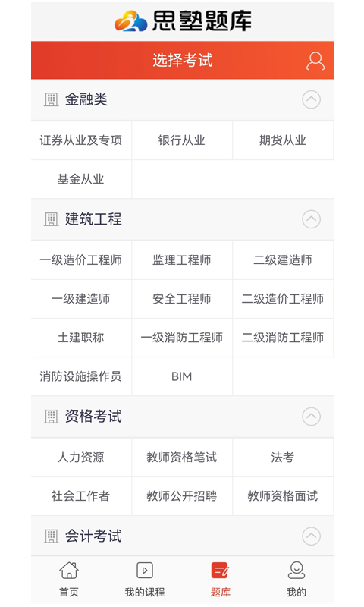
Task: Select 证券从业及专项 exam
Action: click(x=81, y=140)
